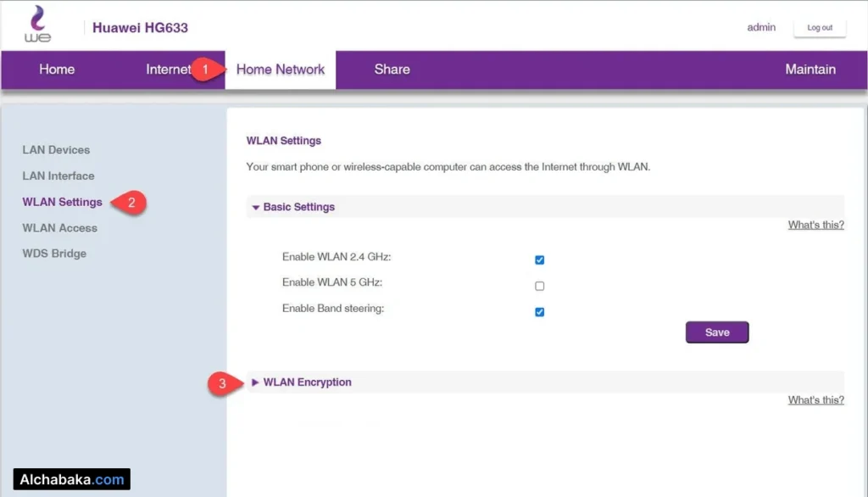This screenshot has height=497, width=868.
Task: Open WLAN Access configuration
Action: point(59,227)
